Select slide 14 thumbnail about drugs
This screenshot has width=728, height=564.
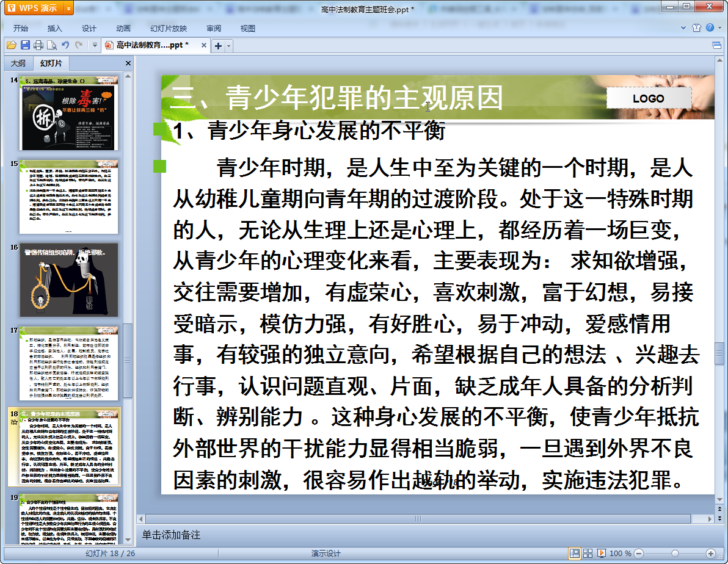point(69,114)
